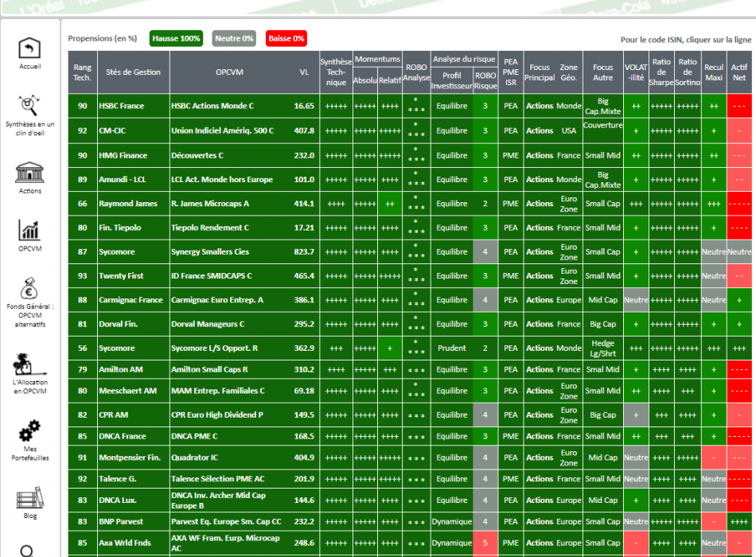
Task: Click the Neutre 0% gray badge
Action: pos(234,38)
